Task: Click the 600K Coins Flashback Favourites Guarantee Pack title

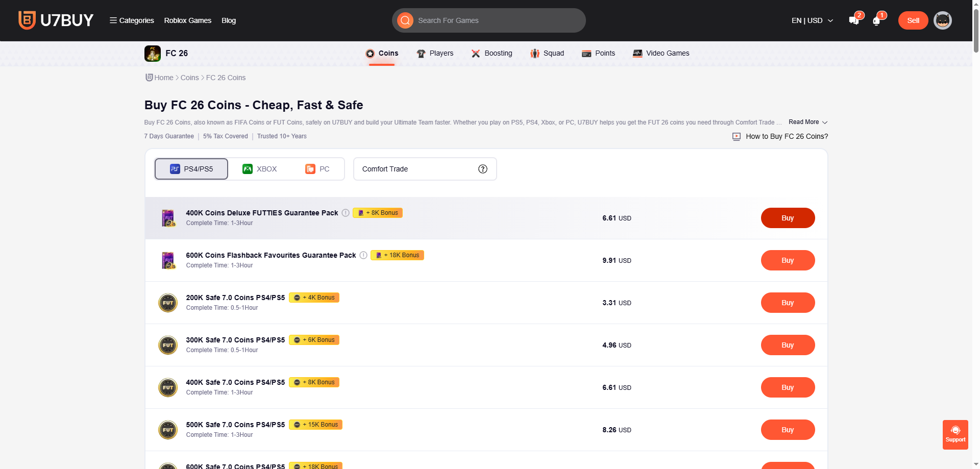Action: pyautogui.click(x=271, y=255)
